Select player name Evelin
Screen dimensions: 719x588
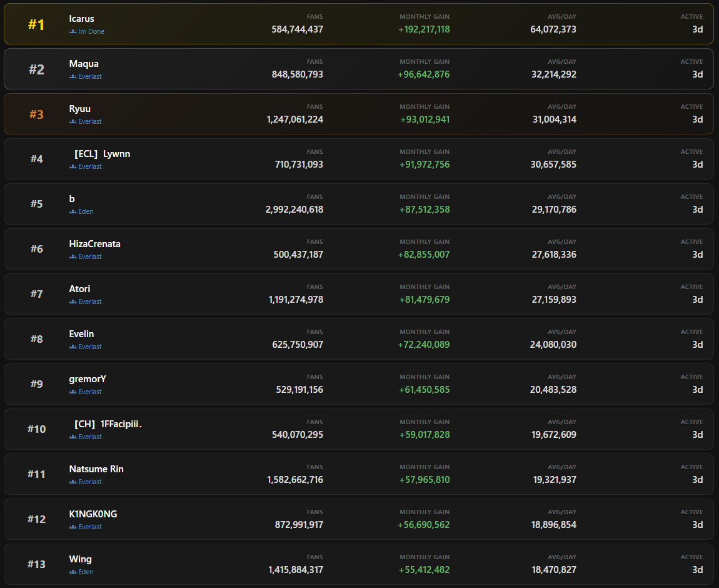pyautogui.click(x=82, y=334)
